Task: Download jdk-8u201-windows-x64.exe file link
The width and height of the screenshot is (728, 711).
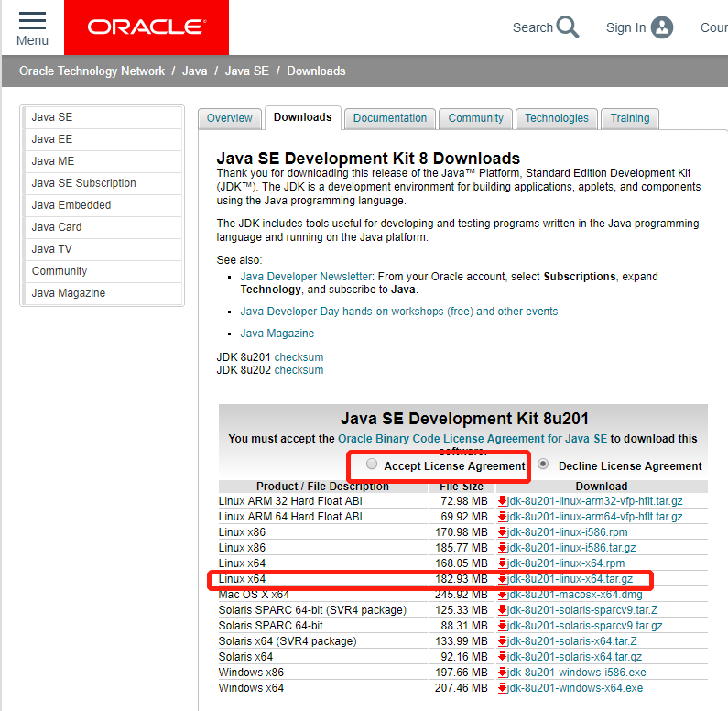Action: click(x=575, y=688)
